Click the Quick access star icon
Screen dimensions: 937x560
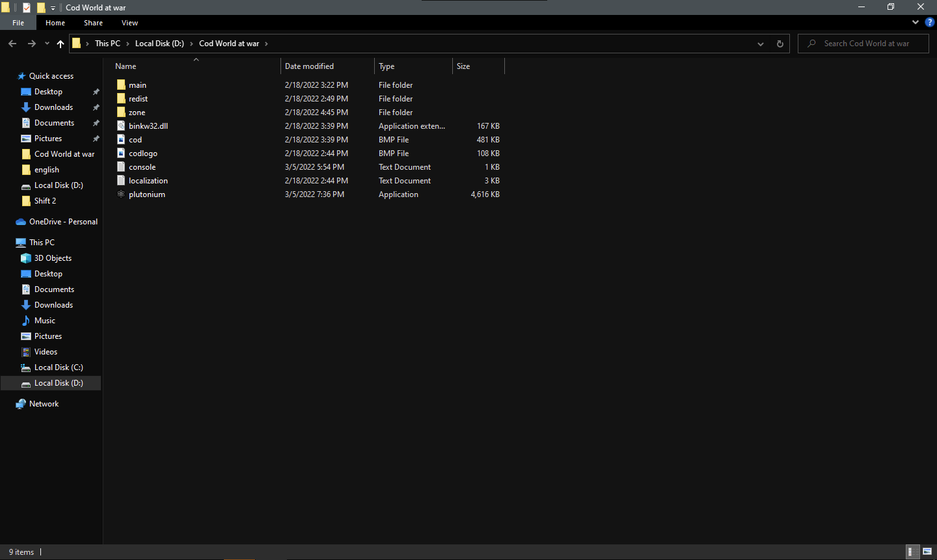[x=21, y=76]
